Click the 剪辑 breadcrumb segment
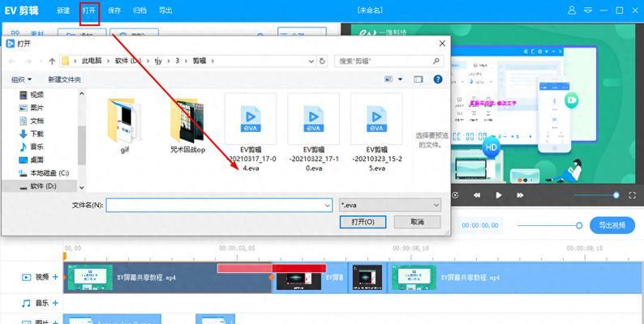 pyautogui.click(x=200, y=61)
